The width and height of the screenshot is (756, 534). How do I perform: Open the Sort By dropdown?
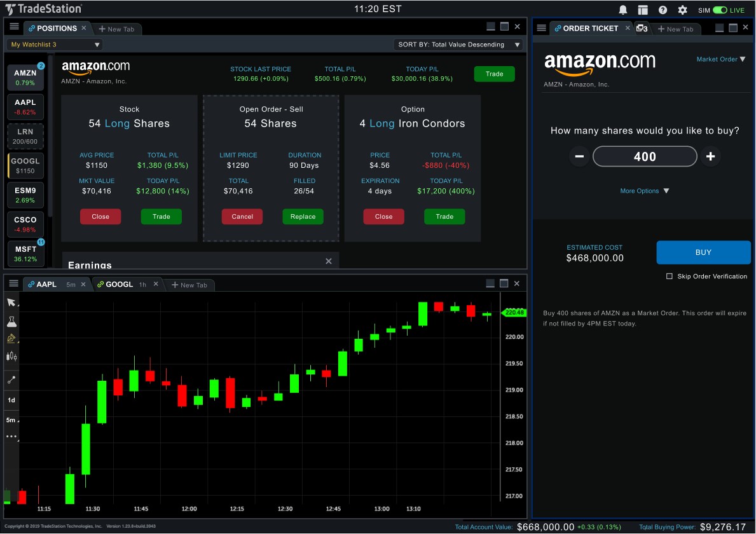coord(458,44)
